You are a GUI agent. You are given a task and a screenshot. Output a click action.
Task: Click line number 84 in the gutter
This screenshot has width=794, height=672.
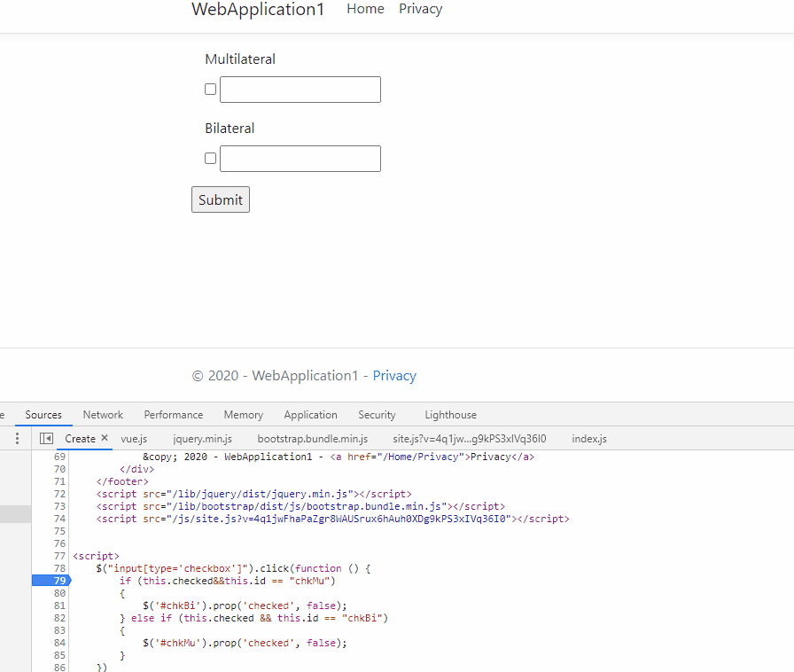59,643
